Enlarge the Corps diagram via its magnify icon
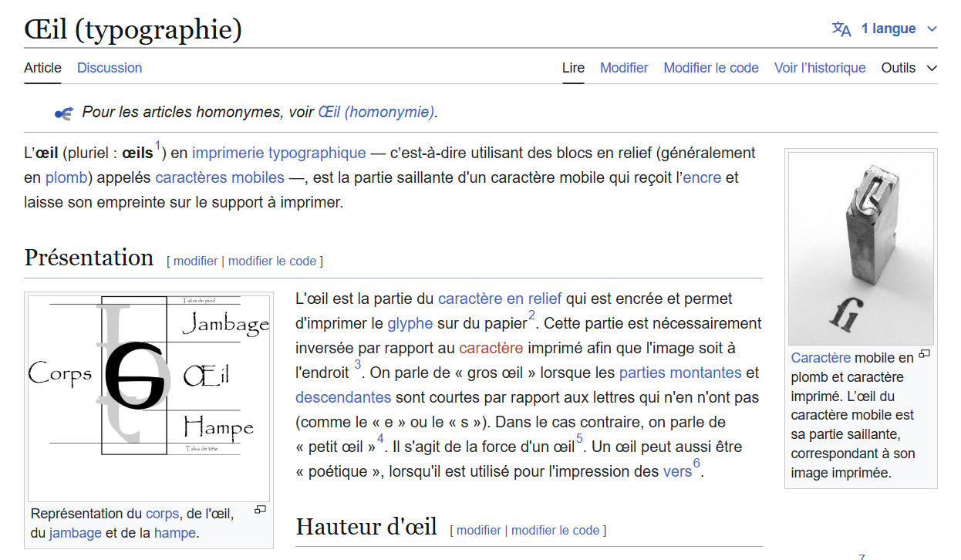The width and height of the screenshot is (961, 560). click(x=260, y=509)
